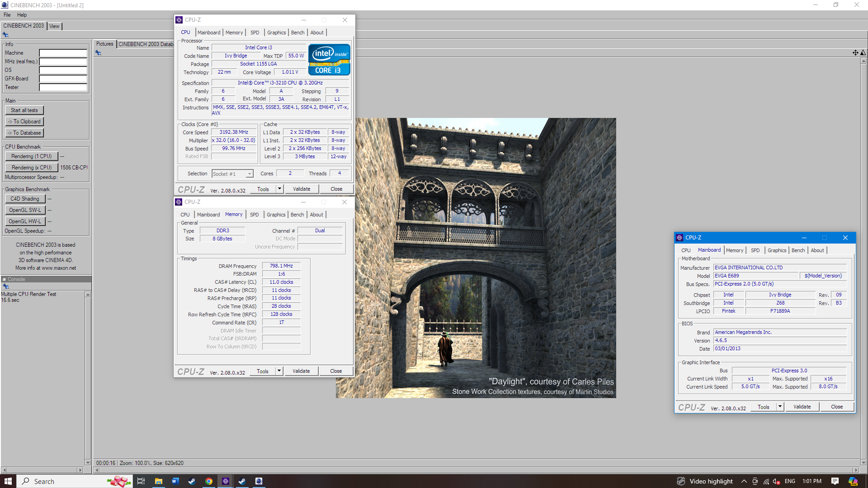Image resolution: width=868 pixels, height=488 pixels.
Task: Click the console scrollbar up arrow
Action: coord(88,295)
